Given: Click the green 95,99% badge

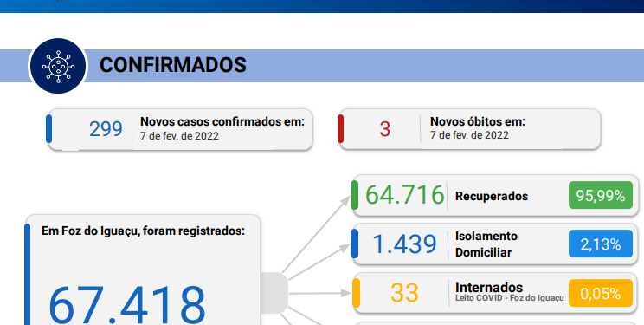Looking at the screenshot, I should (x=601, y=195).
